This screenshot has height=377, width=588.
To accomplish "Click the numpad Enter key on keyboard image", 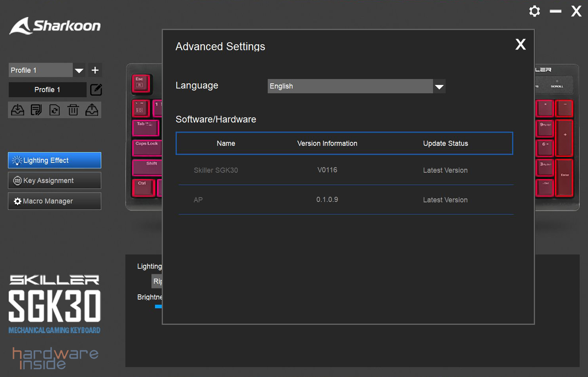I will 564,178.
